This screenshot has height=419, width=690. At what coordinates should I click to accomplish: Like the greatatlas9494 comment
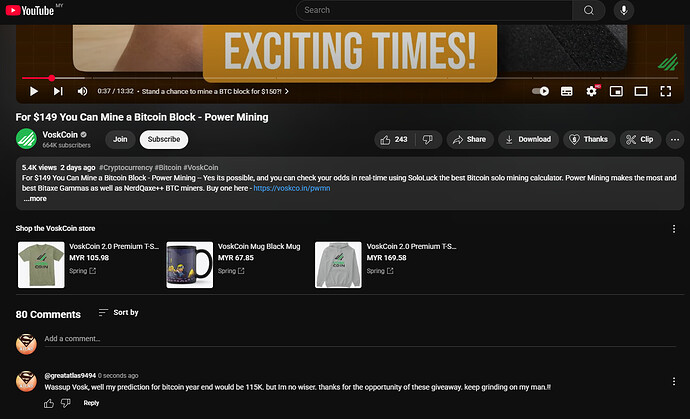pos(49,403)
